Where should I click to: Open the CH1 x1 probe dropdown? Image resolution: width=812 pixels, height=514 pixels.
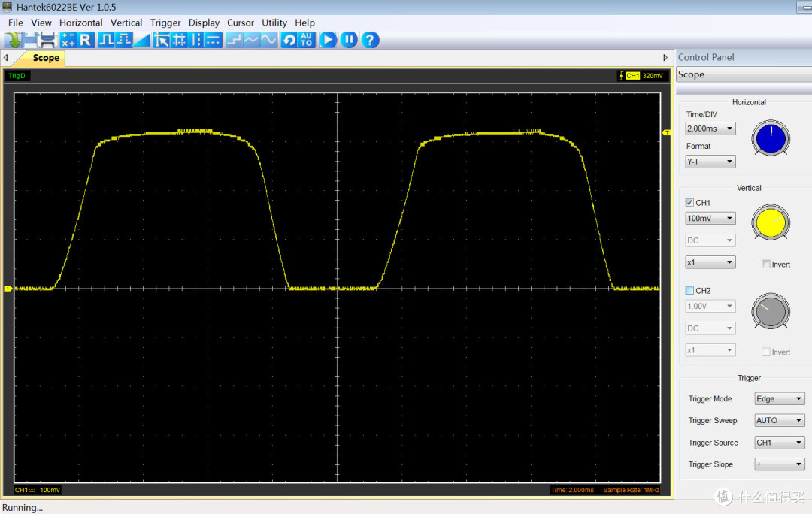point(710,262)
